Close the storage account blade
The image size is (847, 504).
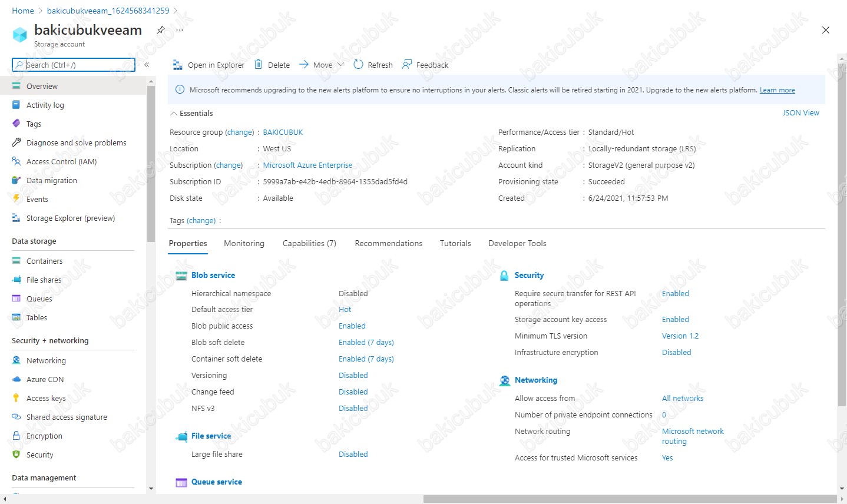click(x=826, y=30)
